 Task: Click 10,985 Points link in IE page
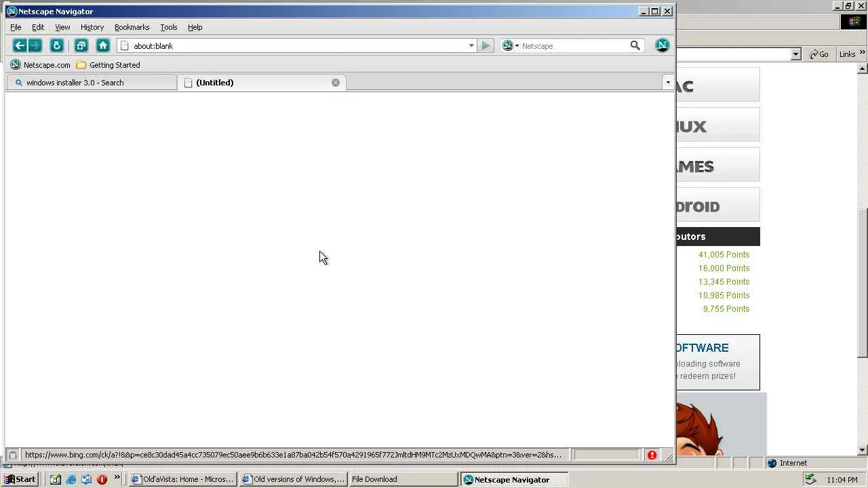724,296
